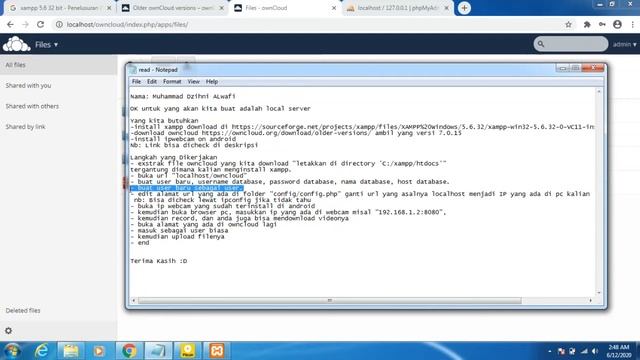Go back in browser
The image size is (640, 360).
pos(10,24)
